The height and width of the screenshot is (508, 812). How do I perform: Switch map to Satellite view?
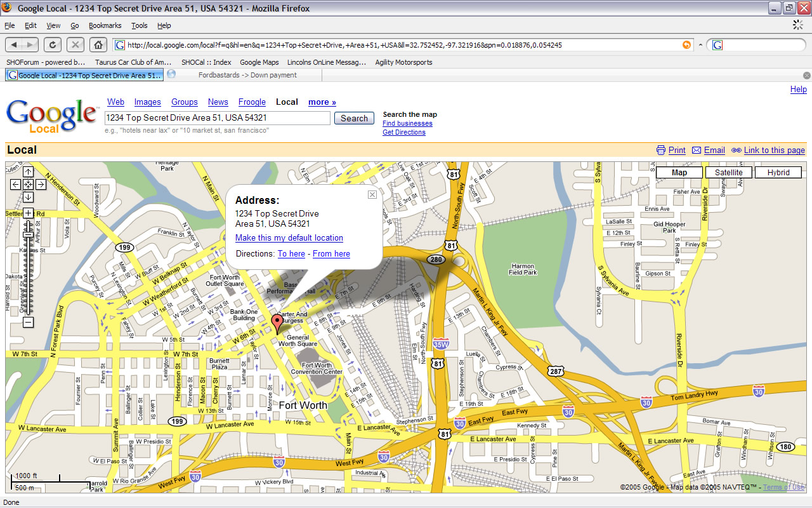click(x=728, y=173)
